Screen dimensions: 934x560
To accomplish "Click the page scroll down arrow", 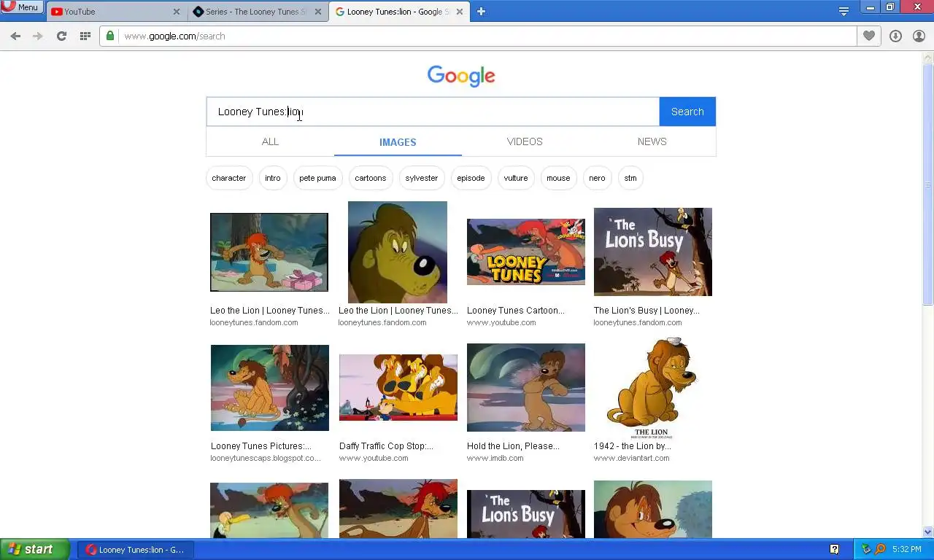I will pos(928,532).
